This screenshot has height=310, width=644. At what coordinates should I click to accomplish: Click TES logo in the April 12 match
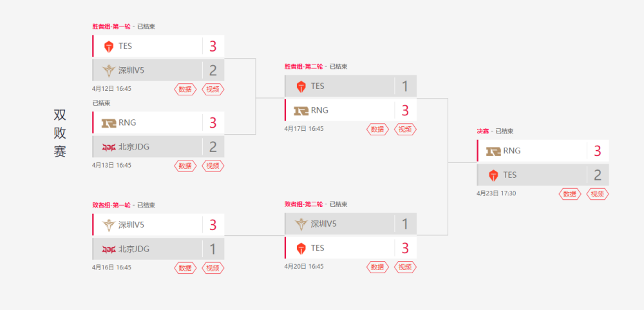pyautogui.click(x=108, y=46)
